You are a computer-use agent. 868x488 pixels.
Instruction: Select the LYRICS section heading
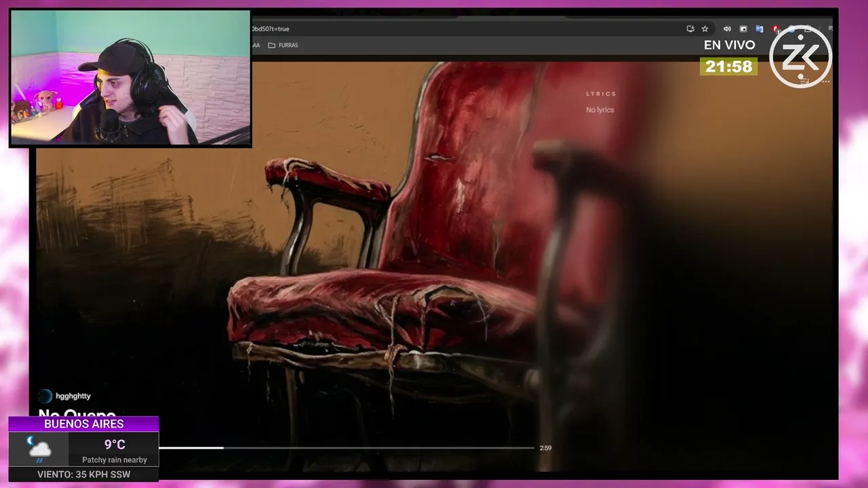point(601,94)
